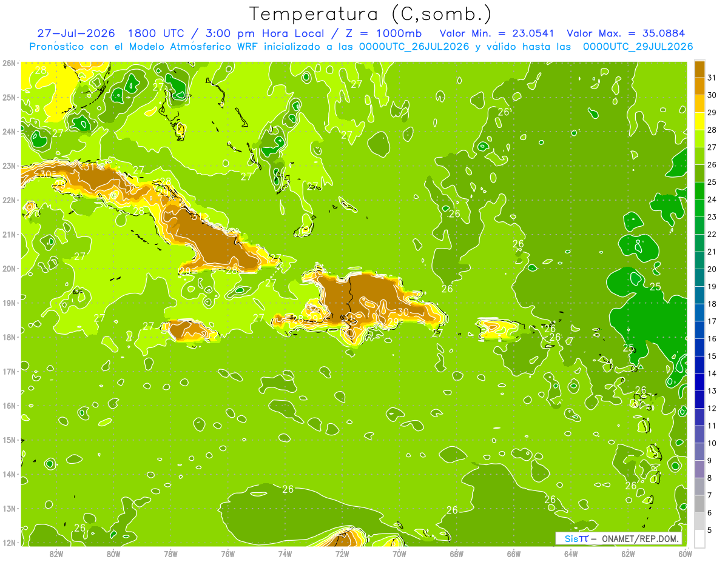Click the legend scale value 28
Viewport: 728px width, 562px height.
(712, 130)
